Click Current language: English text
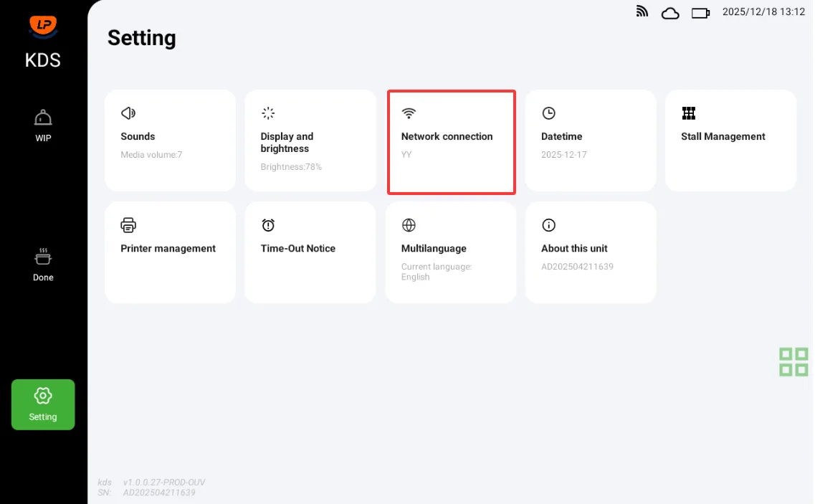 [x=436, y=272]
